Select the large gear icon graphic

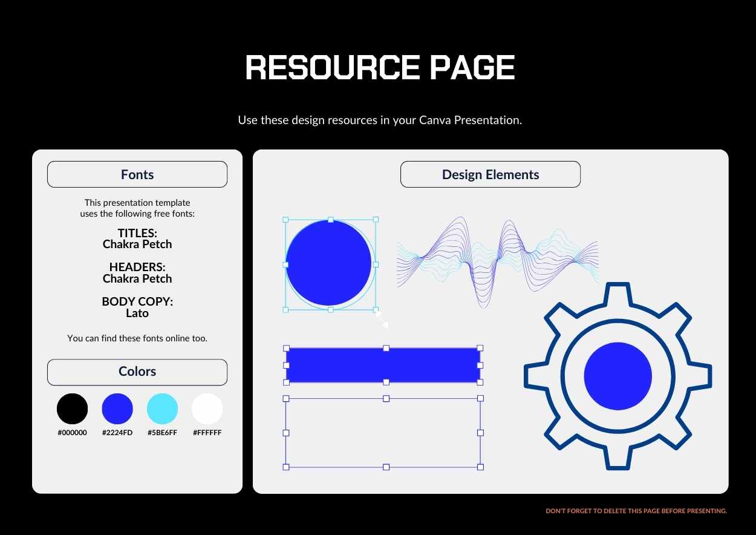coord(618,376)
